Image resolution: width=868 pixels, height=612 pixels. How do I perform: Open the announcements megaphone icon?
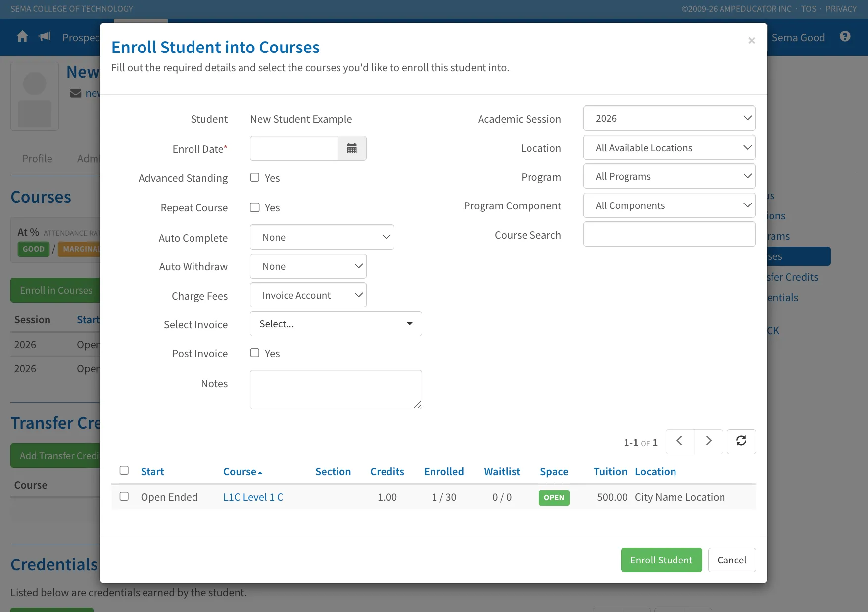coord(45,37)
